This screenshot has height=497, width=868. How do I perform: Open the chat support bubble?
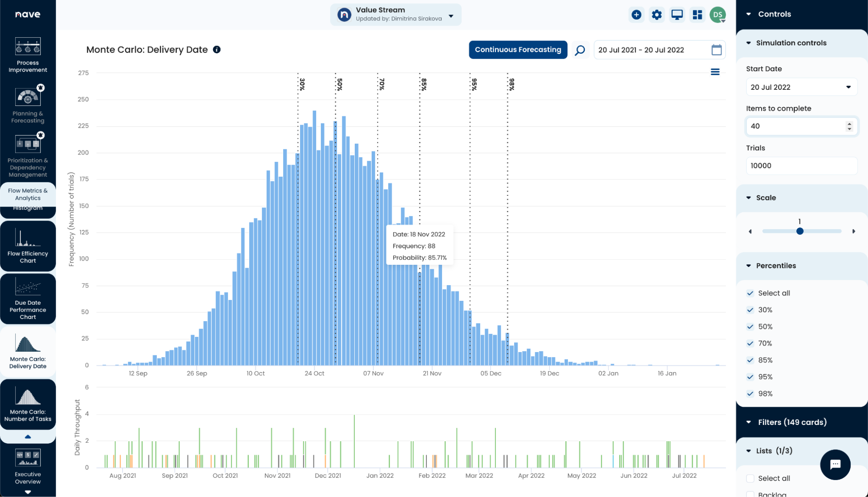(835, 464)
